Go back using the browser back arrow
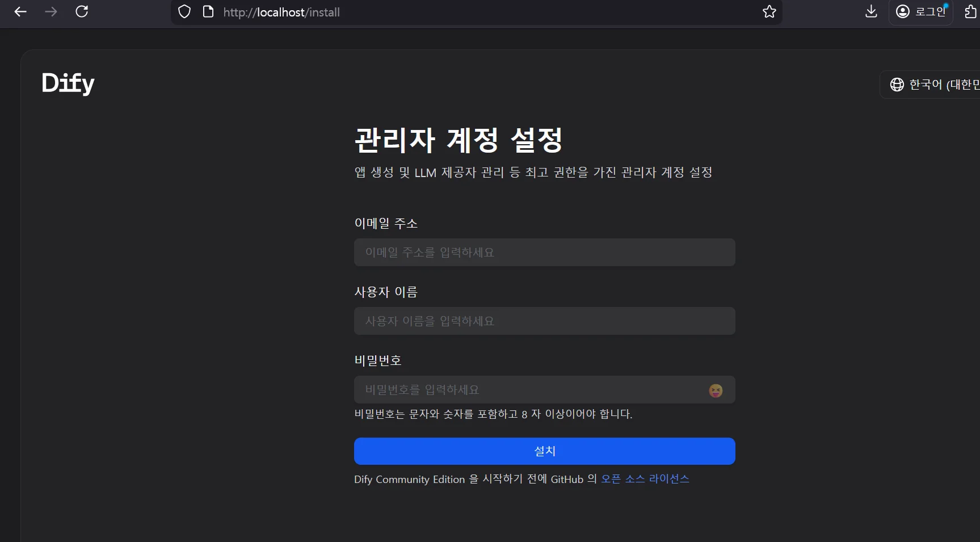The height and width of the screenshot is (542, 980). tap(20, 12)
